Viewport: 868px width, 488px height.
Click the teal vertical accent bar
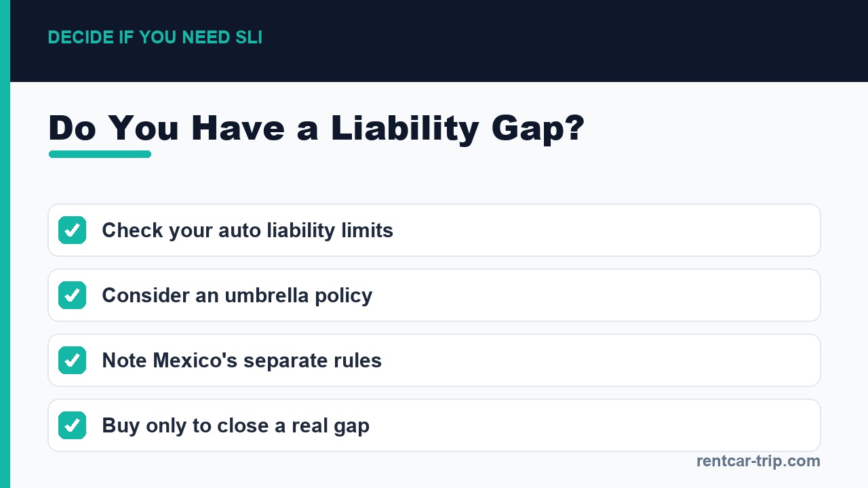(5, 244)
